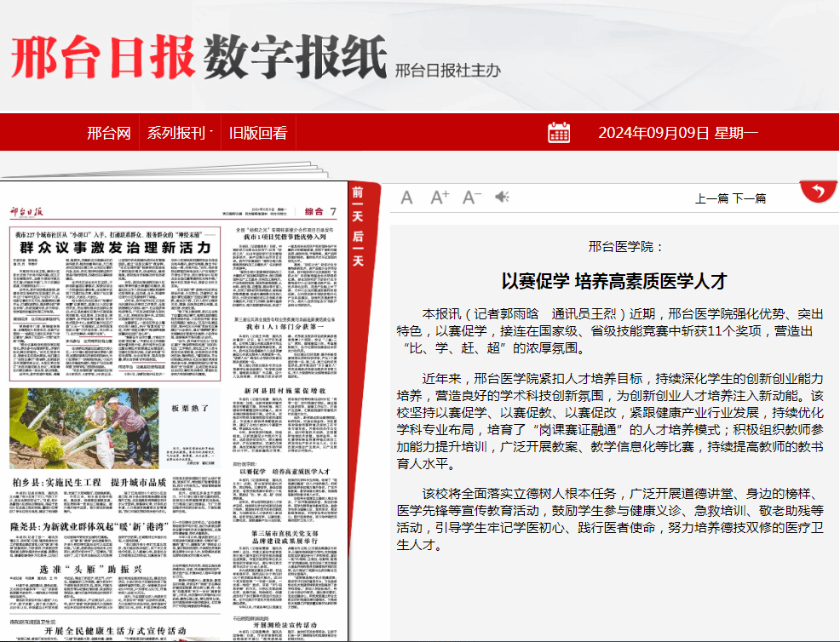Screen dimensions: 840x642
Task: Switch to previous day's paper 前一天
Action: (x=360, y=203)
